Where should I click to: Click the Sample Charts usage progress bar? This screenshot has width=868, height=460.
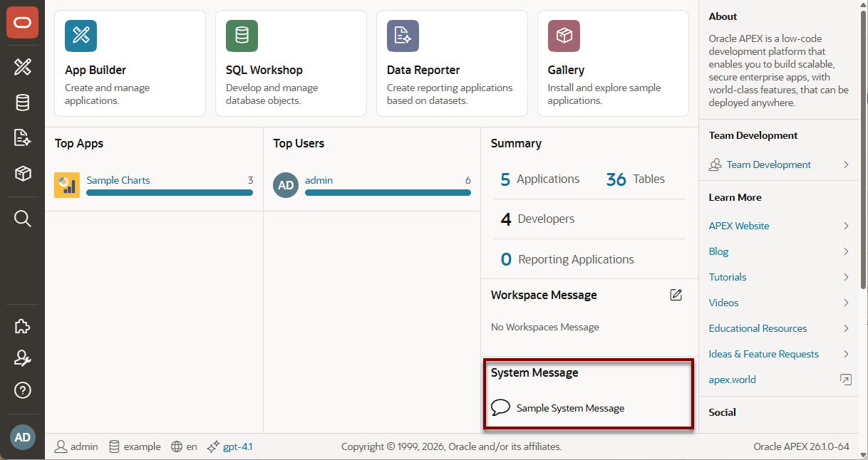pyautogui.click(x=170, y=192)
